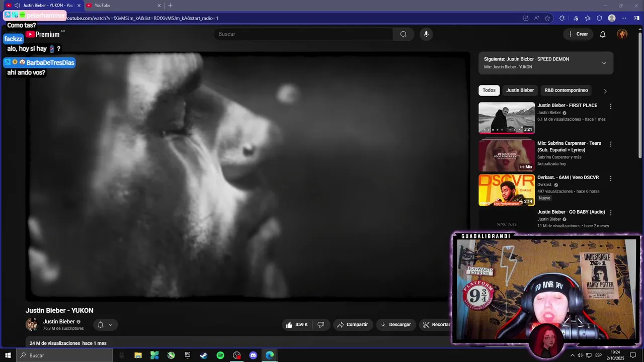The width and height of the screenshot is (644, 362).
Task: Open the YouTube Premium logo home link
Action: [x=43, y=34]
